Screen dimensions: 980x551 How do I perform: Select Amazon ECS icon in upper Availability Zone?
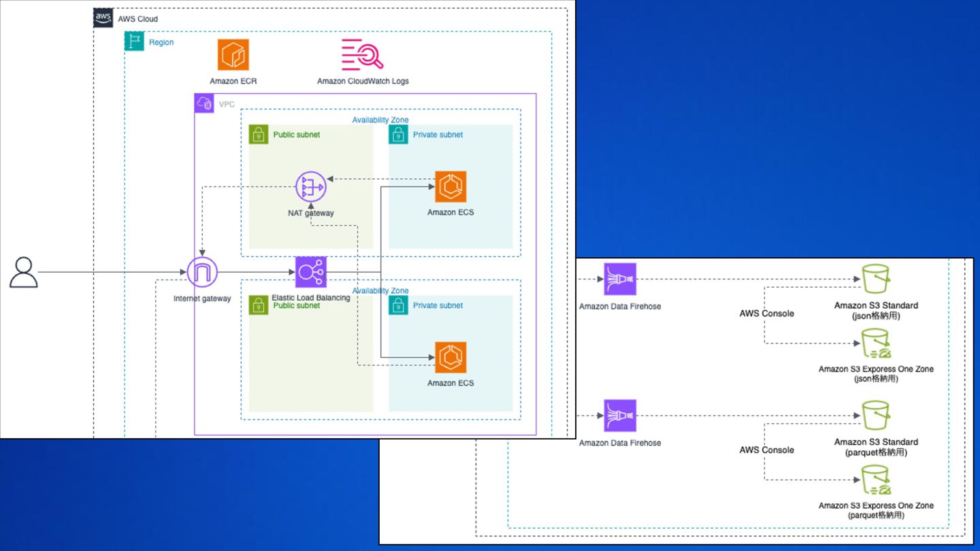pyautogui.click(x=451, y=186)
